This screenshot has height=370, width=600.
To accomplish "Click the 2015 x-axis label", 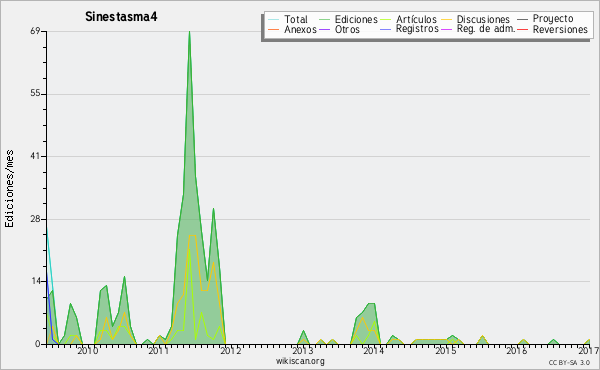I will [445, 350].
